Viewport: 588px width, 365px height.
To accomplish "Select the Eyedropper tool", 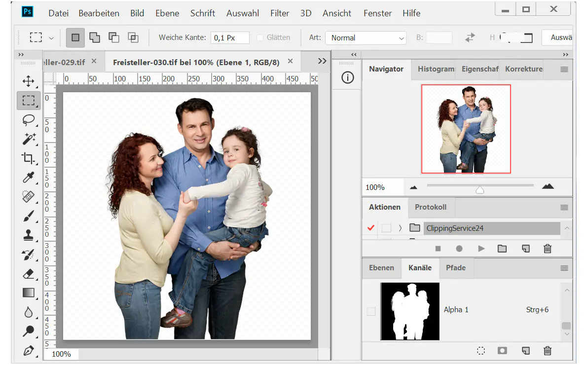I will point(28,178).
